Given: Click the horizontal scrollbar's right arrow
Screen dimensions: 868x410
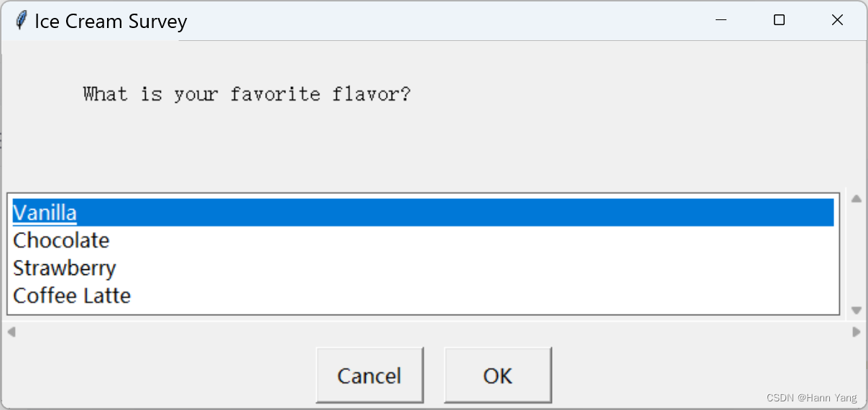Looking at the screenshot, I should pos(856,332).
